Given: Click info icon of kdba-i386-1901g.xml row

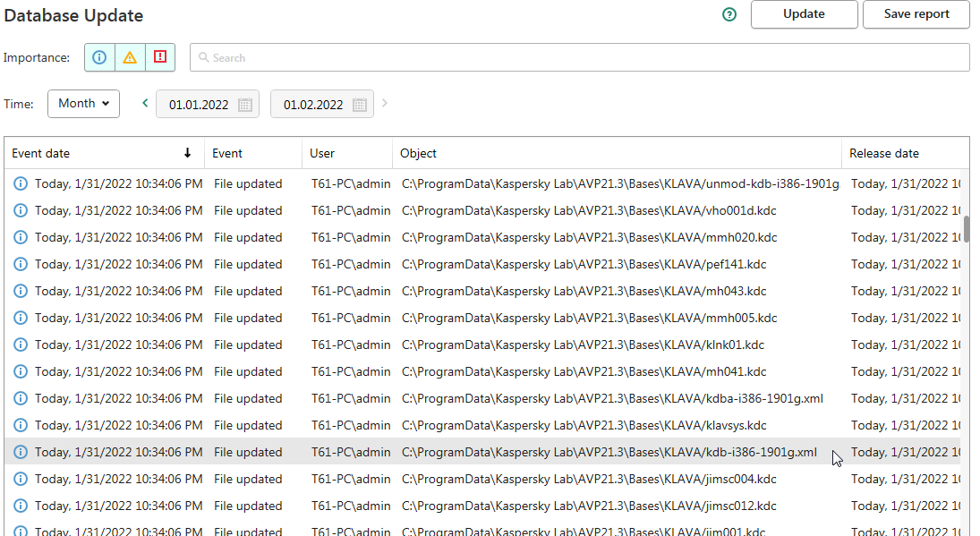Looking at the screenshot, I should click(21, 398).
